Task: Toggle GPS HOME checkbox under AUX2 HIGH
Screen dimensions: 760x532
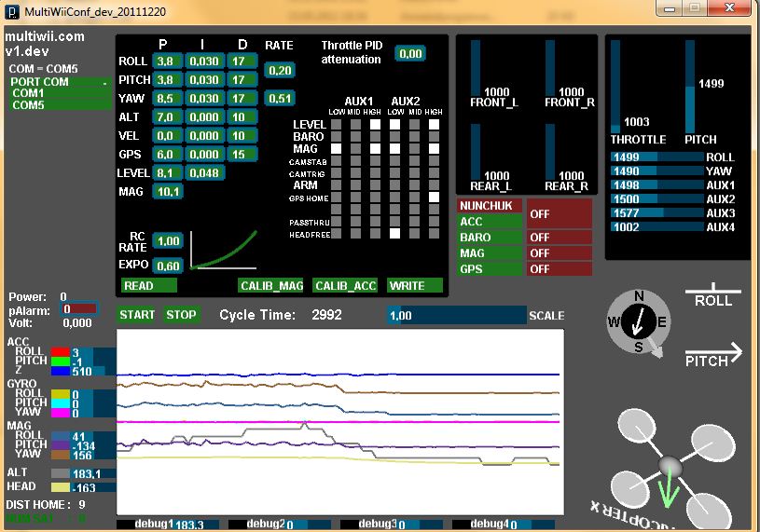Action: [435, 197]
